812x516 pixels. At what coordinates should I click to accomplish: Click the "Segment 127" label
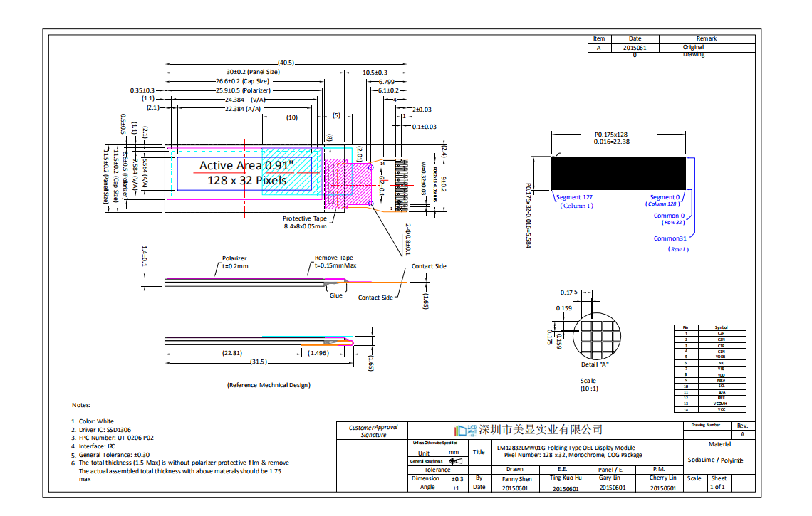pos(574,197)
